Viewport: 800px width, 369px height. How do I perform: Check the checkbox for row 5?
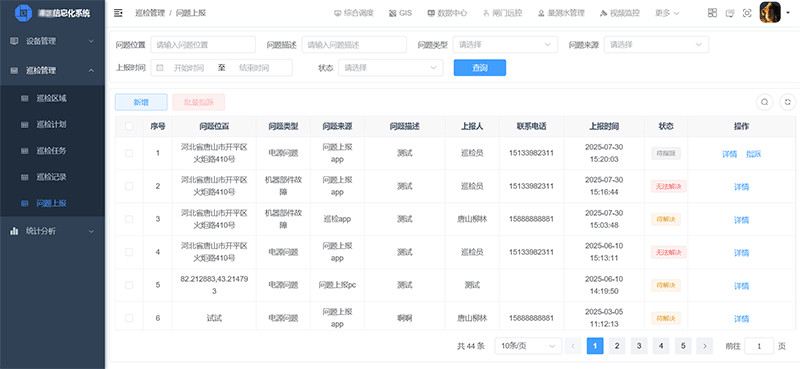click(x=129, y=285)
